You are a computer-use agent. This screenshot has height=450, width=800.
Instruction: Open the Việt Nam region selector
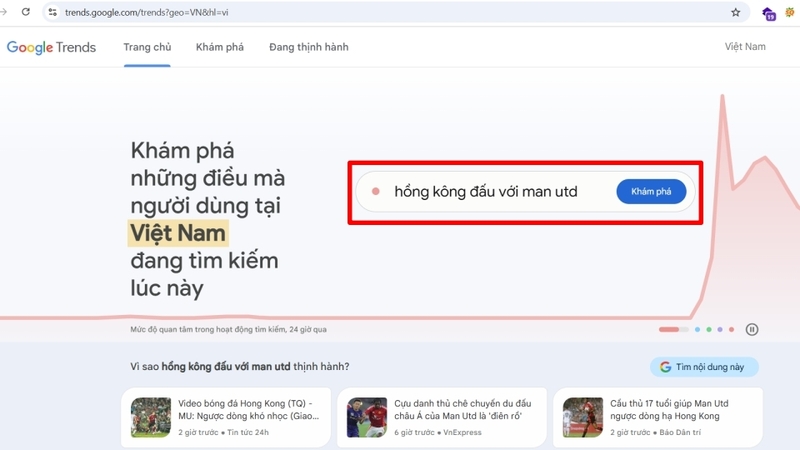745,46
